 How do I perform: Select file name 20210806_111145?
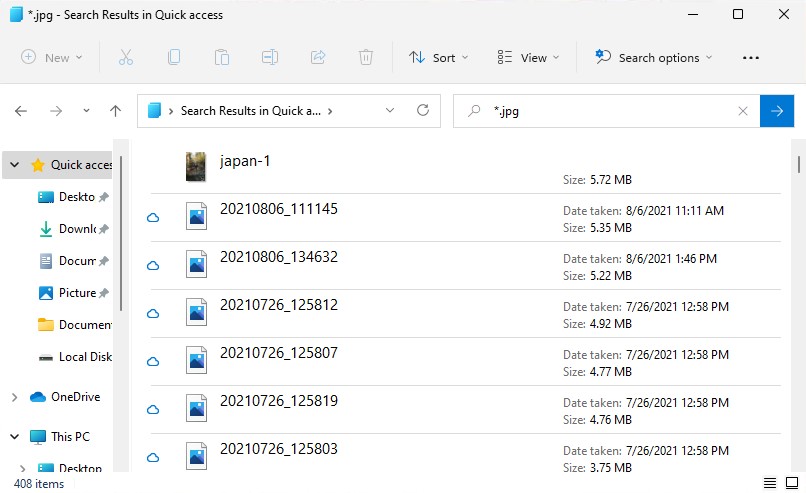pos(279,209)
